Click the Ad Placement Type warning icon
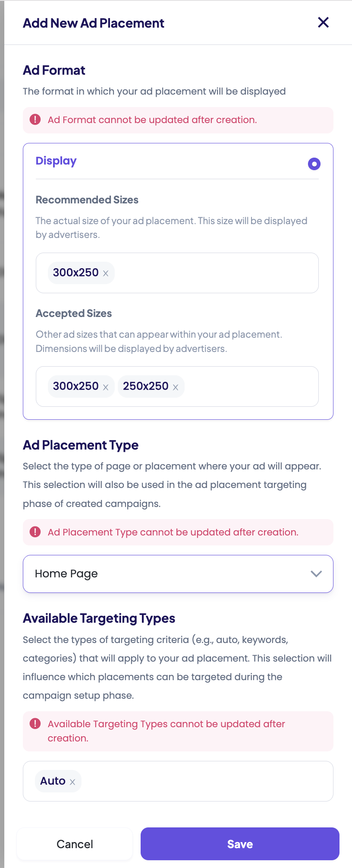Screen dimensions: 352x868 35,532
